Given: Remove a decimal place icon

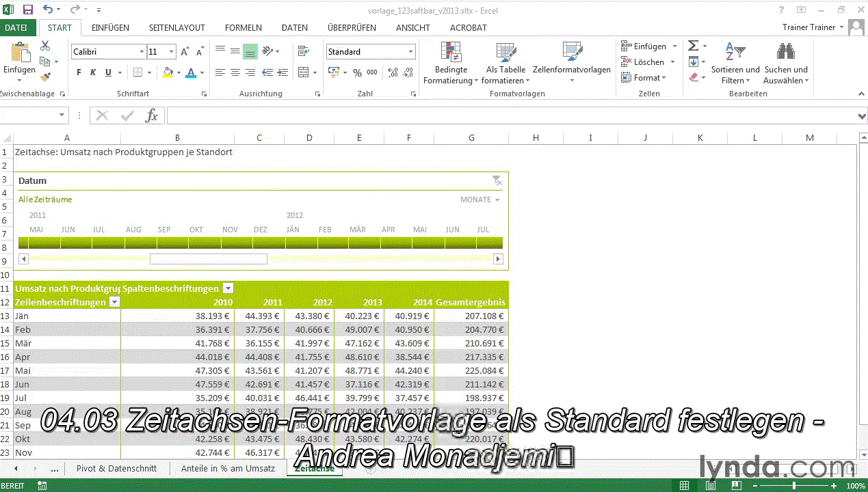Looking at the screenshot, I should click(409, 72).
